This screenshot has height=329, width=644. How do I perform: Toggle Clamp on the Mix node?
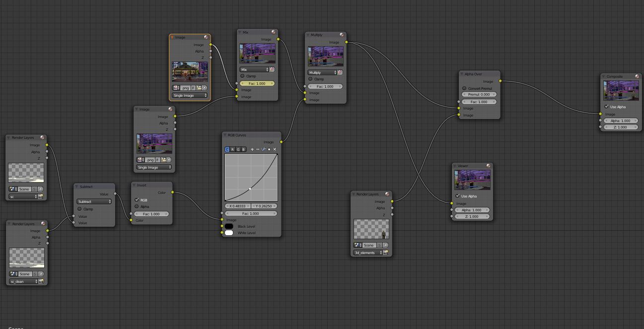(243, 76)
